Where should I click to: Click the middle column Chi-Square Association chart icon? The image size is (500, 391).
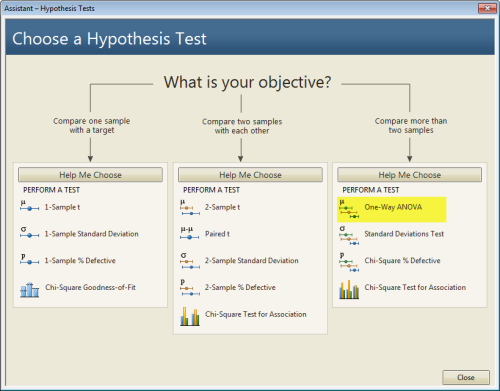click(x=190, y=316)
